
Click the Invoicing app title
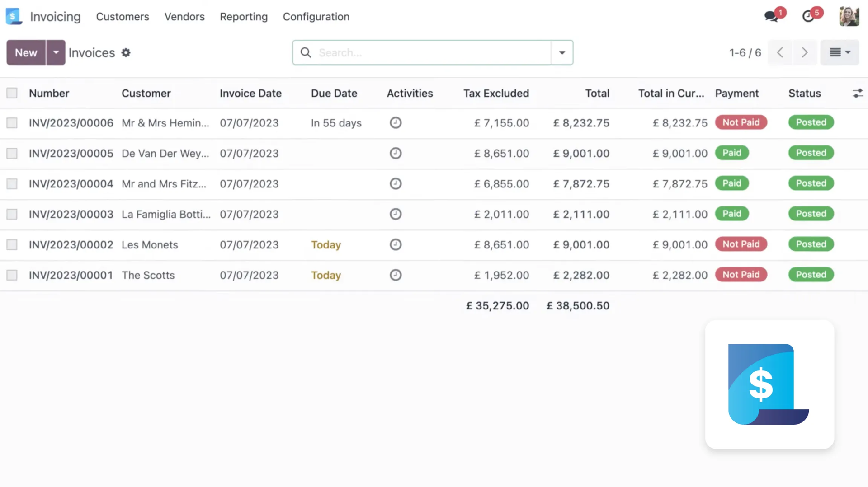[x=55, y=17]
